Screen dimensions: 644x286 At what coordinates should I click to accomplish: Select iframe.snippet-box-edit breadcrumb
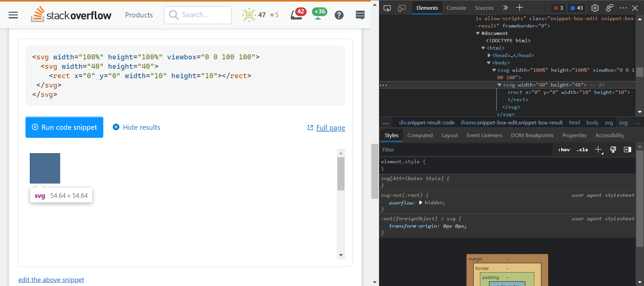click(512, 123)
